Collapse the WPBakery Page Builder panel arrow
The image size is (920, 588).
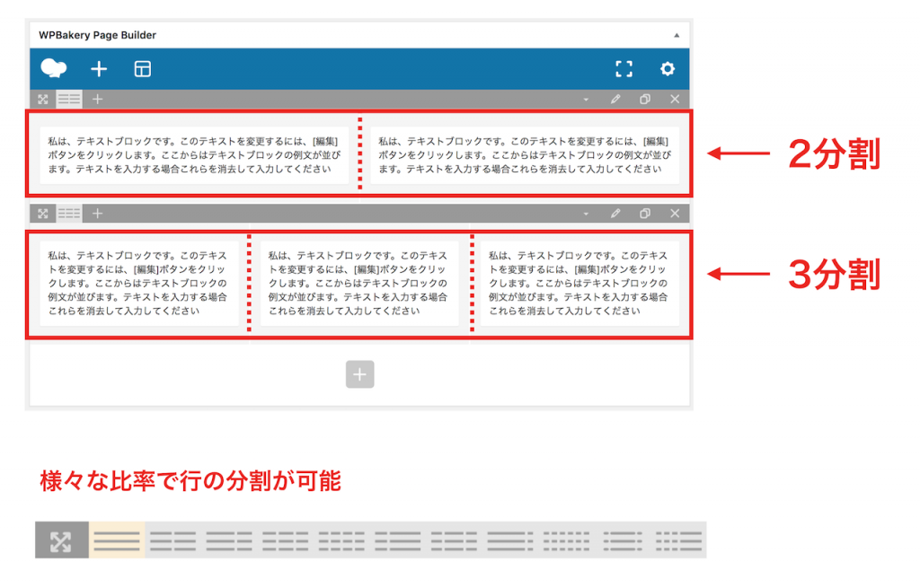tap(677, 35)
